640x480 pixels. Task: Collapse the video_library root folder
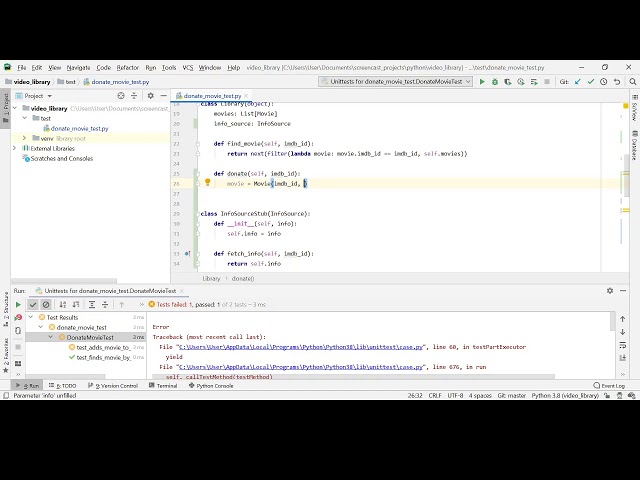click(15, 108)
